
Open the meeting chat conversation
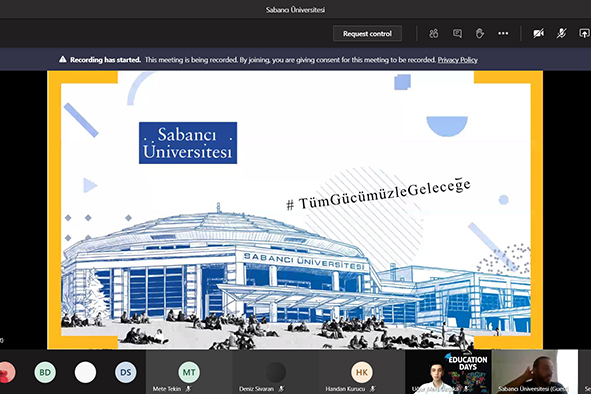(x=457, y=34)
